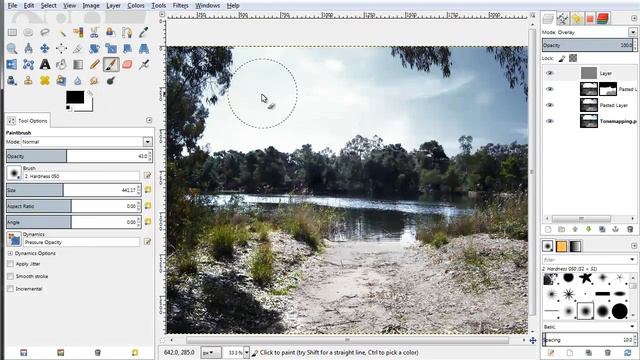Viewport: 640px width, 360px height.
Task: Select the Ellipse Select tool
Action: (x=28, y=33)
